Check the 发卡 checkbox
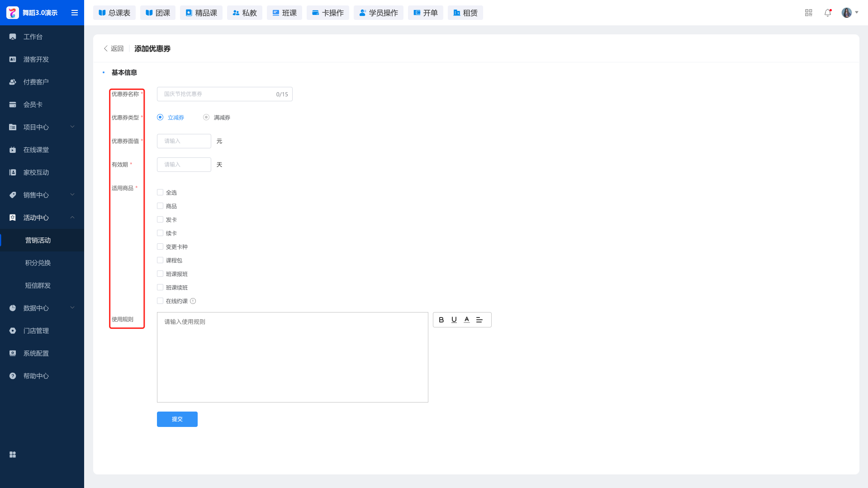868x488 pixels. pyautogui.click(x=160, y=219)
